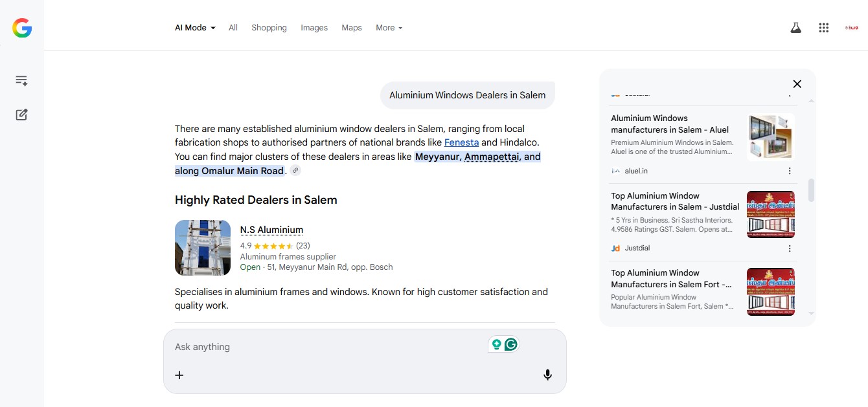Click the plus attach icon in ask box
This screenshot has height=407, width=868.
coord(179,375)
